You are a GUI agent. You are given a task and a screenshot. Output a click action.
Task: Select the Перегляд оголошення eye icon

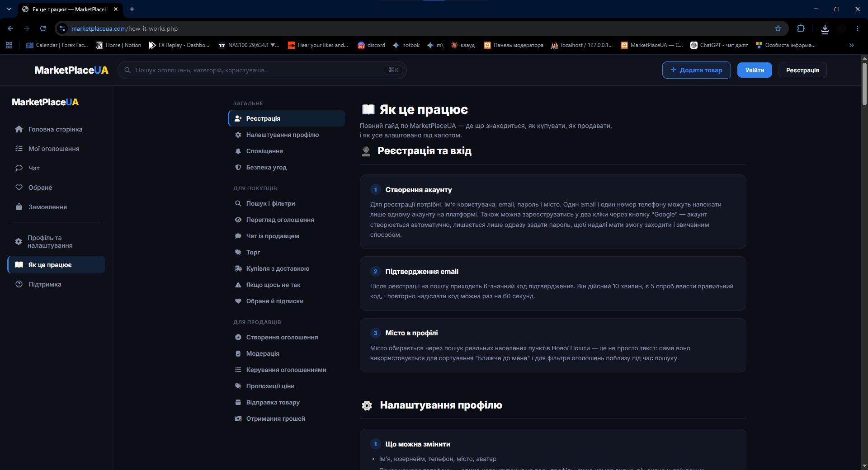[238, 220]
